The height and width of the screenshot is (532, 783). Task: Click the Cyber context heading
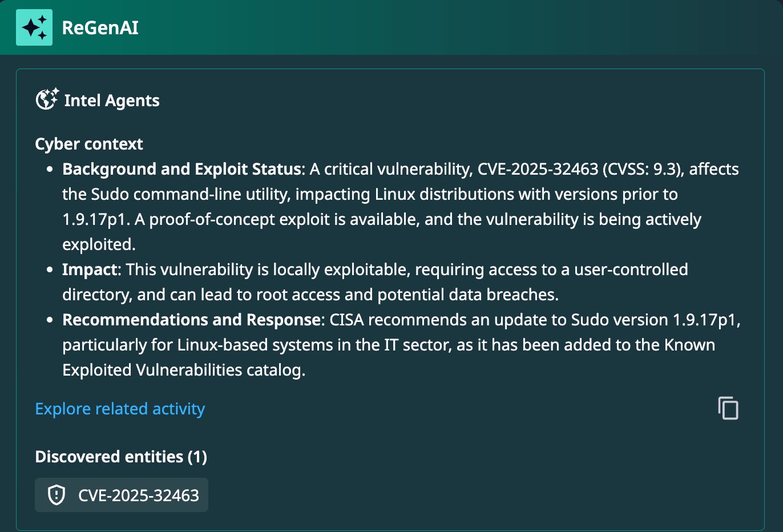(x=89, y=144)
